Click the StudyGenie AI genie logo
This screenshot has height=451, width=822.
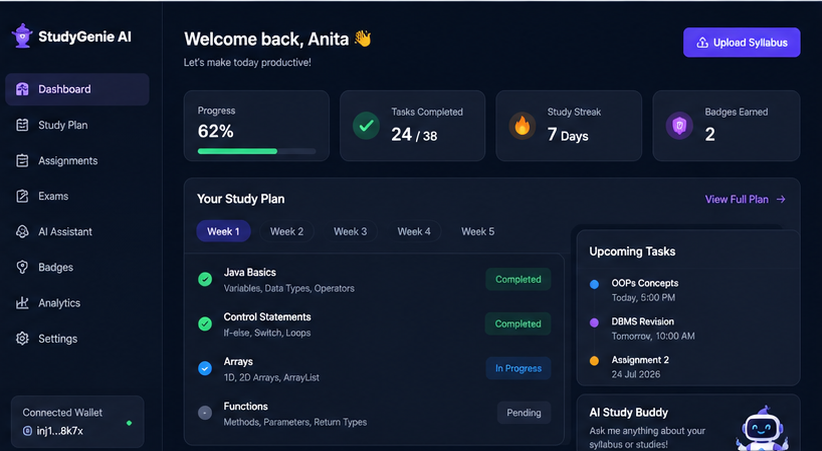pos(22,36)
